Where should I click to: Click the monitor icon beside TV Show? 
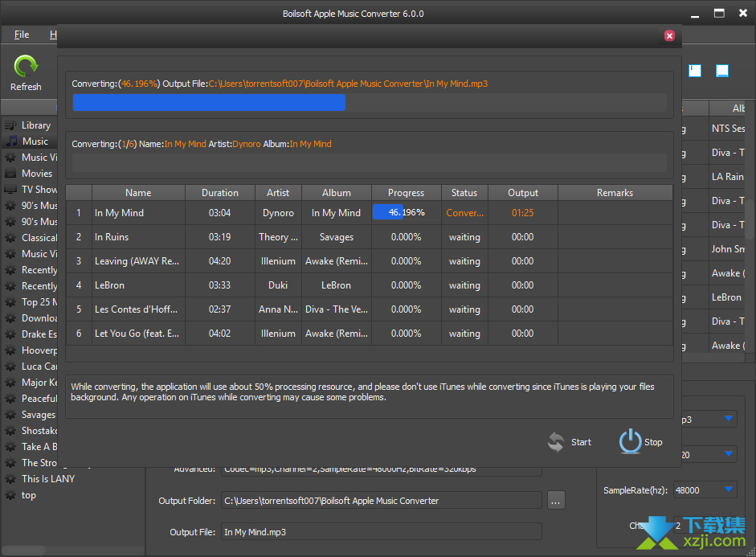point(10,190)
